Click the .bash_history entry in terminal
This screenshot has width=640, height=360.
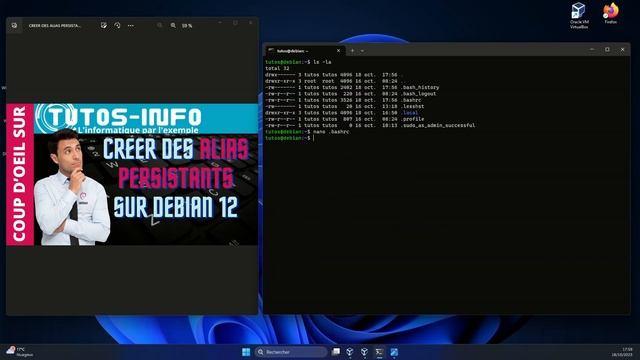(x=420, y=87)
